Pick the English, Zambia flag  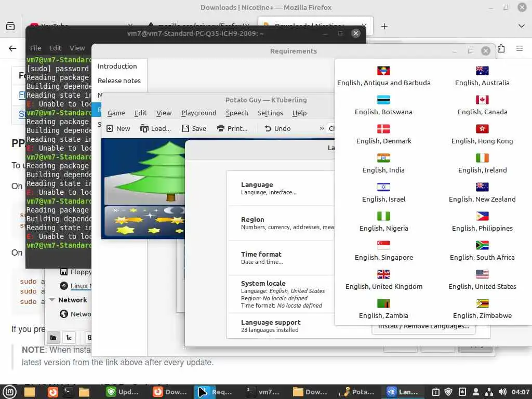[x=383, y=303]
